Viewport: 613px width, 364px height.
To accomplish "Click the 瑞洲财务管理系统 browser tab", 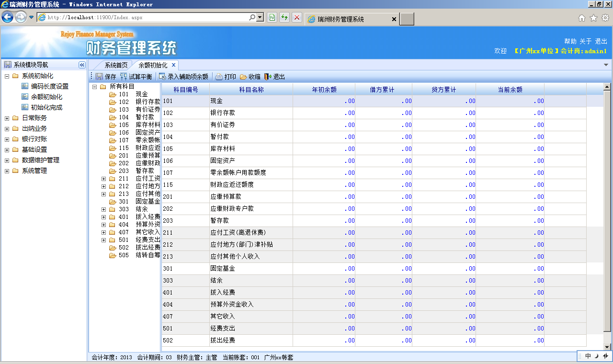I will pos(352,19).
